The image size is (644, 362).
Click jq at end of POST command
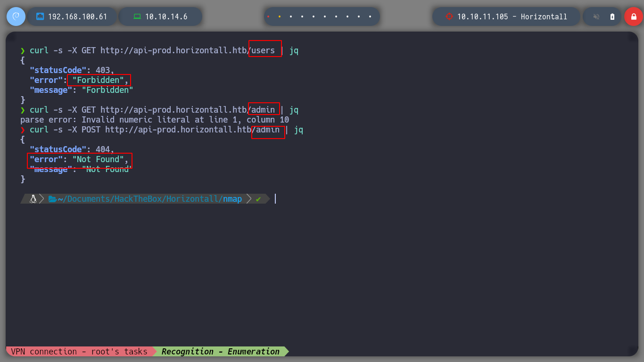click(298, 130)
